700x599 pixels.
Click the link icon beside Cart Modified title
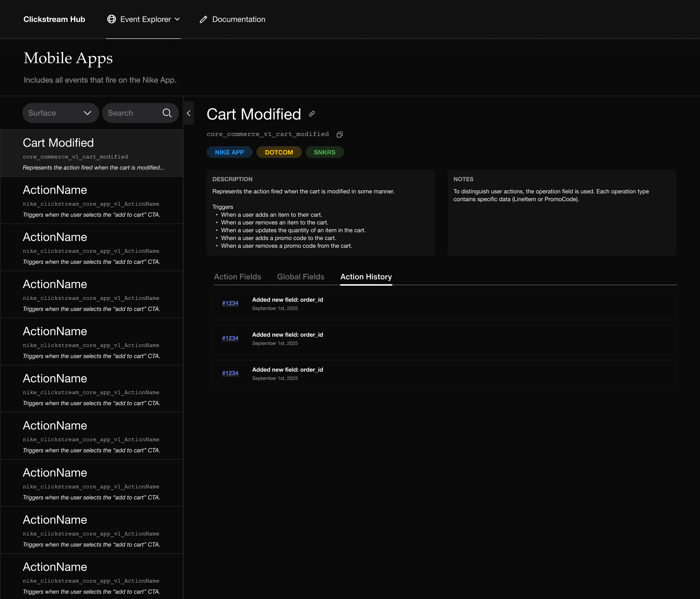click(312, 114)
